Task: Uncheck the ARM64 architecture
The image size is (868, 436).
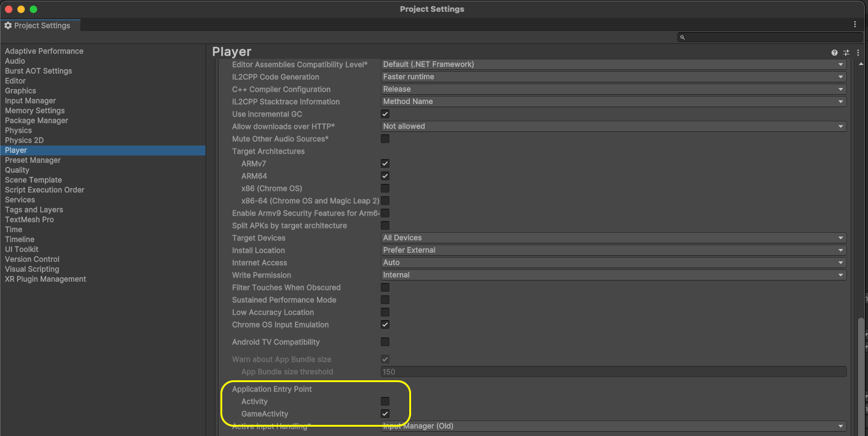Action: 385,176
